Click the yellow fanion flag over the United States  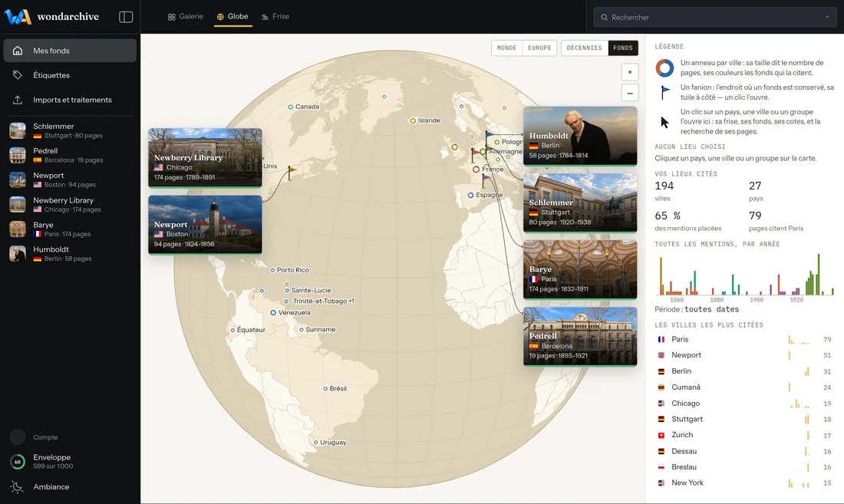click(292, 172)
